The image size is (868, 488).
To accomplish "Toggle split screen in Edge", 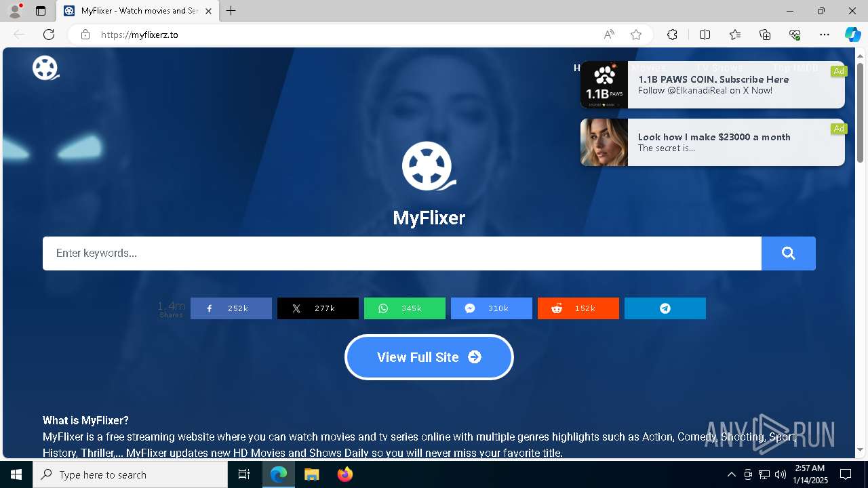I will point(705,35).
